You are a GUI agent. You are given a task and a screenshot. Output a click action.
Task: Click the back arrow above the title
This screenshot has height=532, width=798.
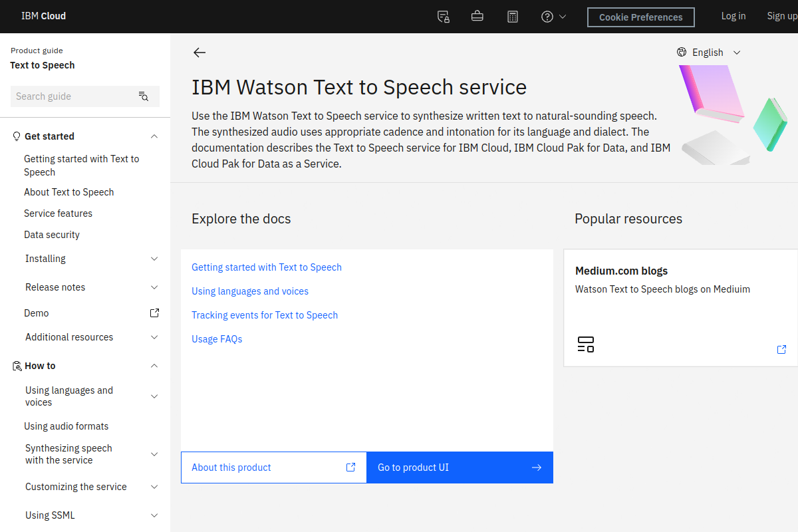coord(199,53)
